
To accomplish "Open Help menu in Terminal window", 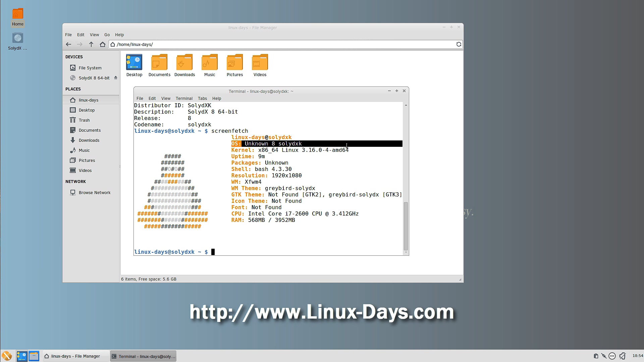I will (217, 98).
